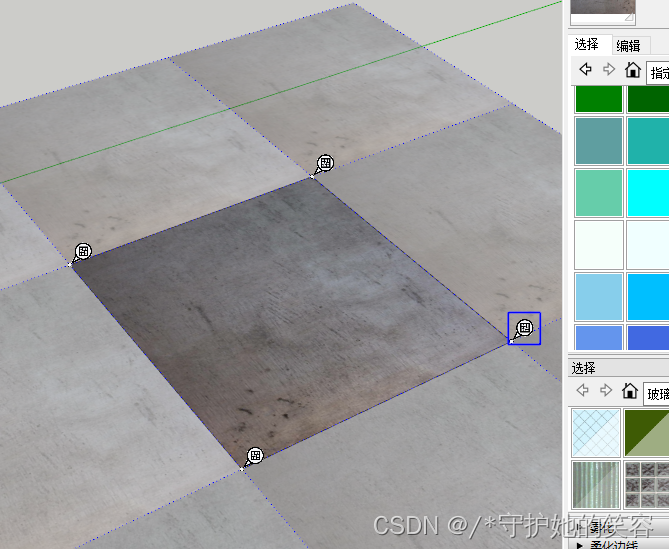Go back in the upper materials browser
The width and height of the screenshot is (669, 549).
pos(585,69)
